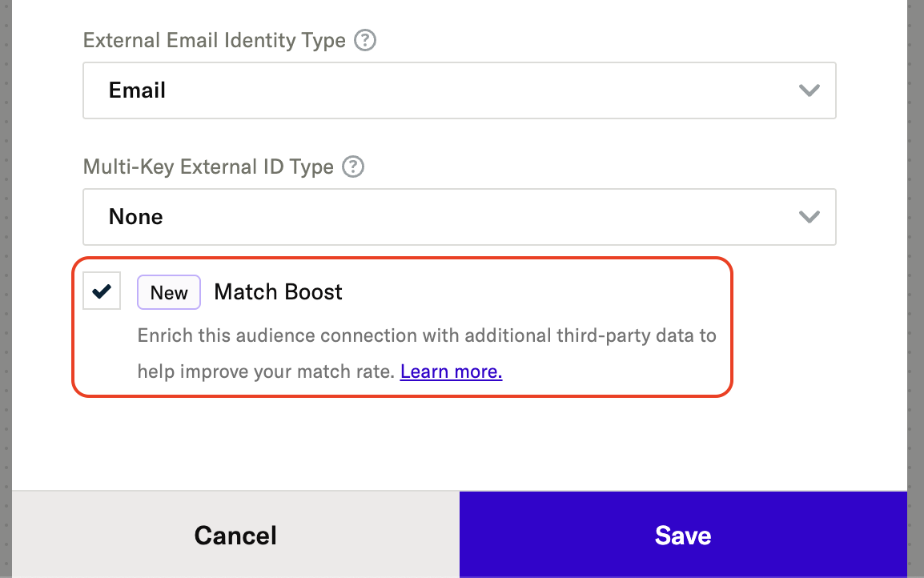Select the "None" value shown in the dropdown

click(136, 217)
